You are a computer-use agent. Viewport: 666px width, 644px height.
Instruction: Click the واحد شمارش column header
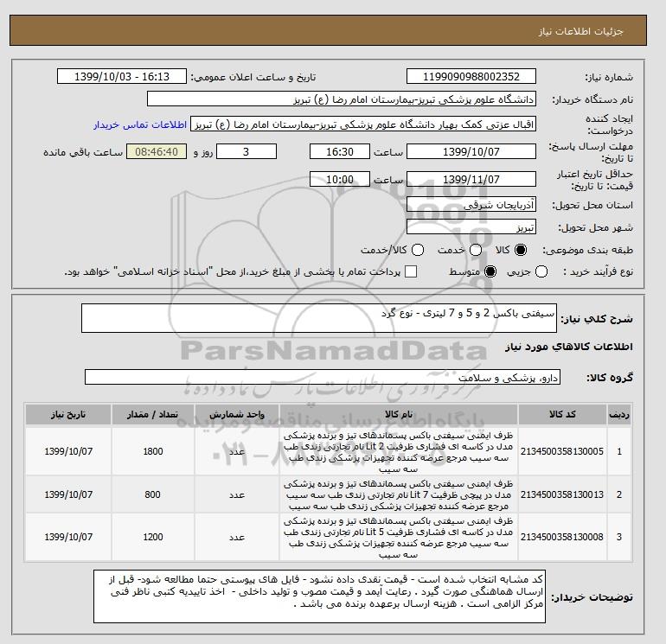(237, 414)
